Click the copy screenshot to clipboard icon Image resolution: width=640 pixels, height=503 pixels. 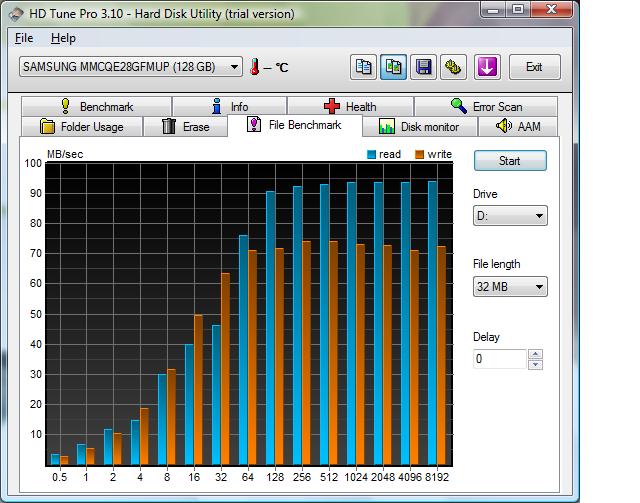coord(393,67)
